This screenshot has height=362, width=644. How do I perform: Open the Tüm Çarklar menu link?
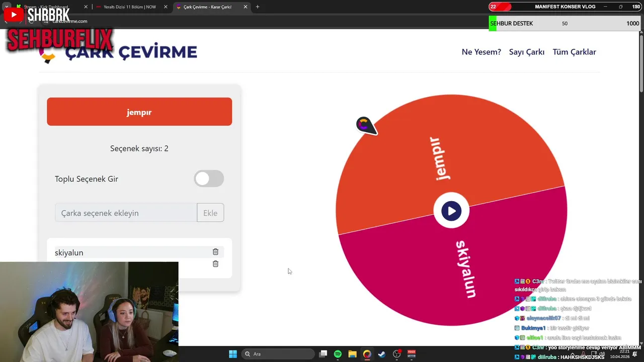[x=574, y=52]
